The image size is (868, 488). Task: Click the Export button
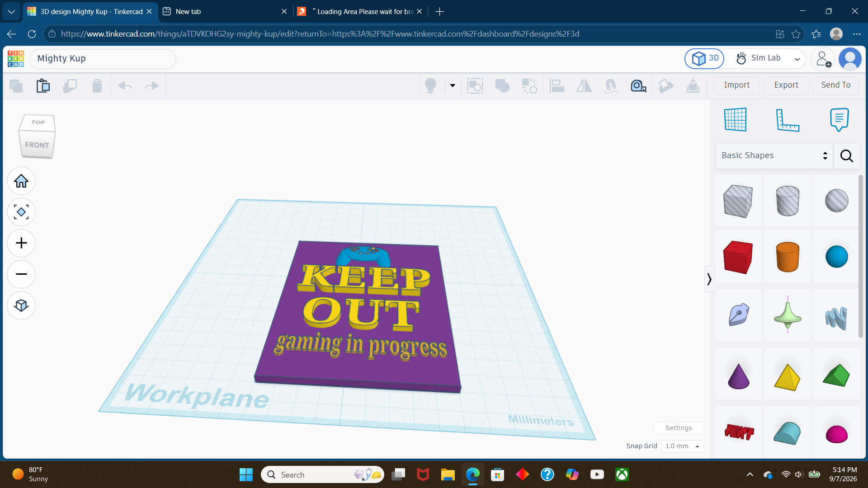786,85
